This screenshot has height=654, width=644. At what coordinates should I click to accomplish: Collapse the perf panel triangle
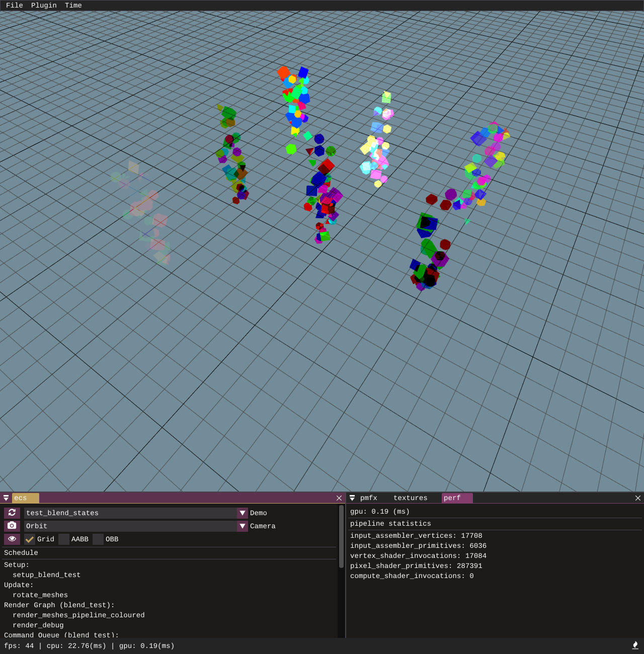[x=352, y=498]
